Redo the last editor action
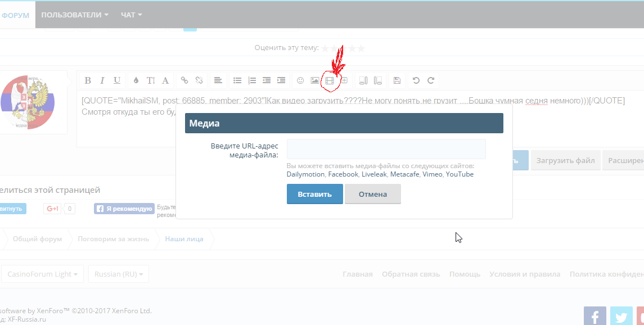Image resolution: width=644 pixels, height=325 pixels. tap(431, 80)
